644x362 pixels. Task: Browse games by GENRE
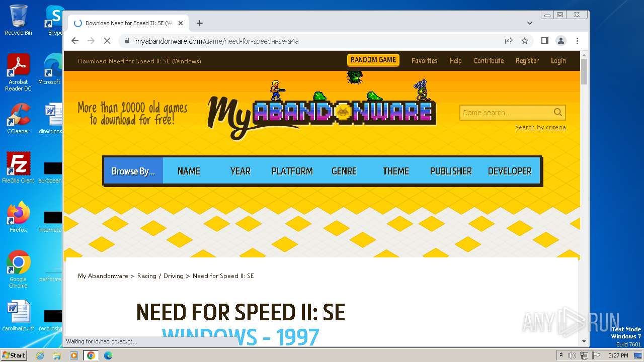344,171
